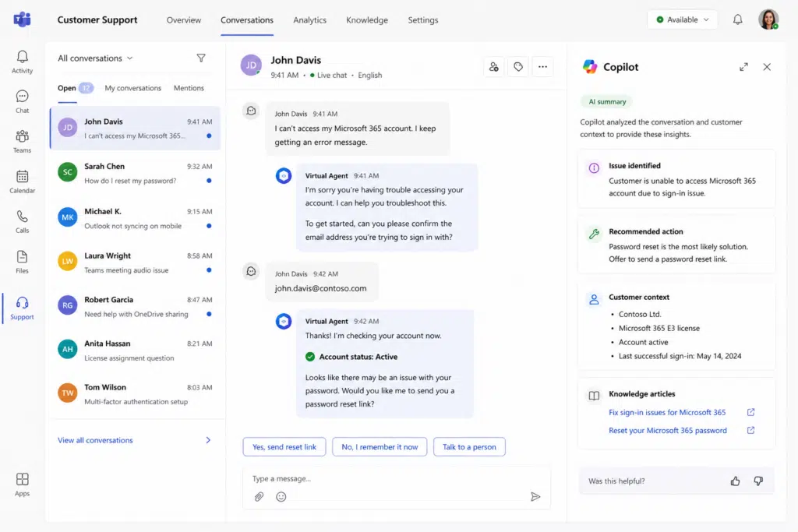Click the Recommended action heading
This screenshot has width=798, height=532.
coord(646,231)
